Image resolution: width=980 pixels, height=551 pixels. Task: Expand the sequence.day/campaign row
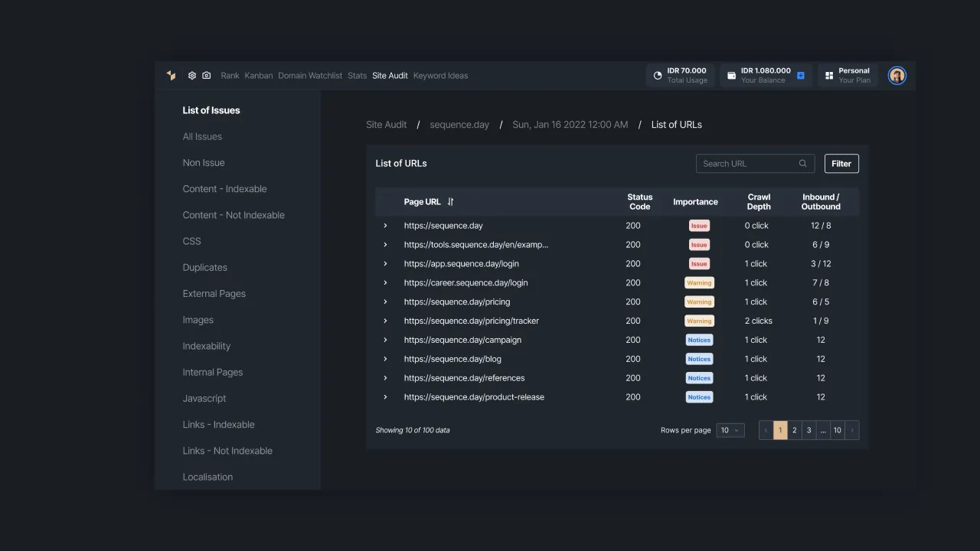pos(385,340)
